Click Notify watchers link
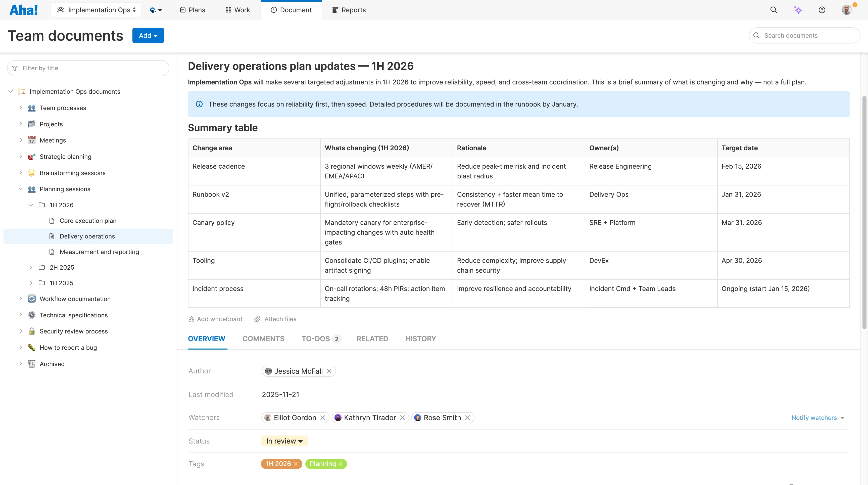The width and height of the screenshot is (868, 485). 815,418
